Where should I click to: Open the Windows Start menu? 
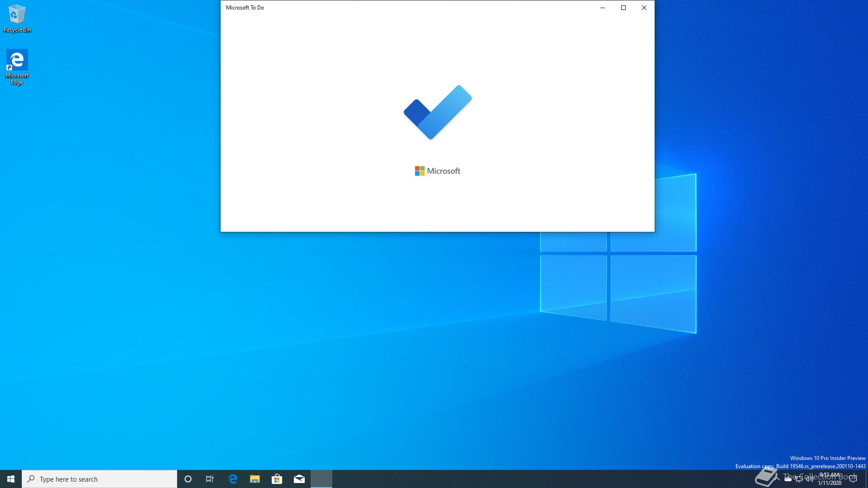click(11, 479)
